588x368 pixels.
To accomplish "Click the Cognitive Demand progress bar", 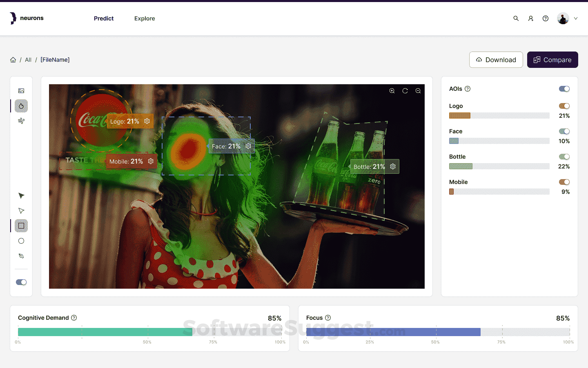I will pyautogui.click(x=150, y=332).
